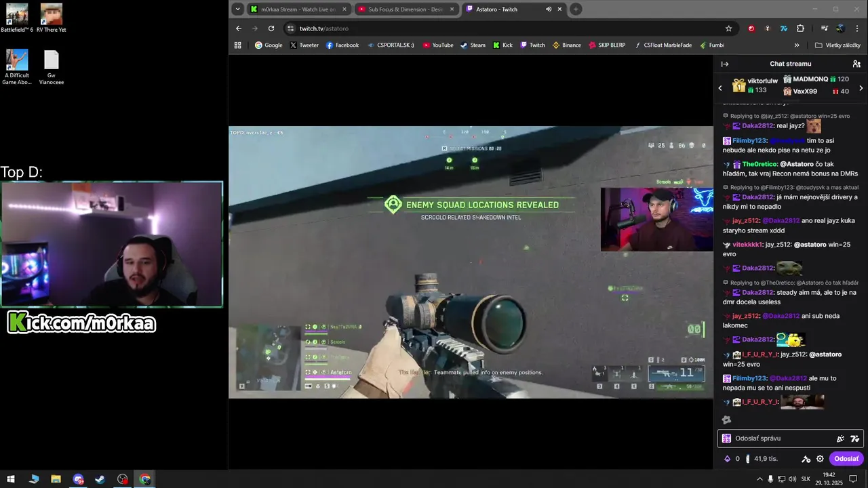The width and height of the screenshot is (868, 488).
Task: Open File Explorer from the taskbar
Action: [x=56, y=479]
